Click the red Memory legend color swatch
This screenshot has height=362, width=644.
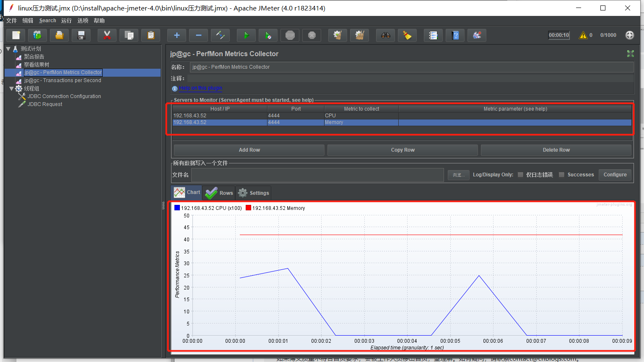248,208
